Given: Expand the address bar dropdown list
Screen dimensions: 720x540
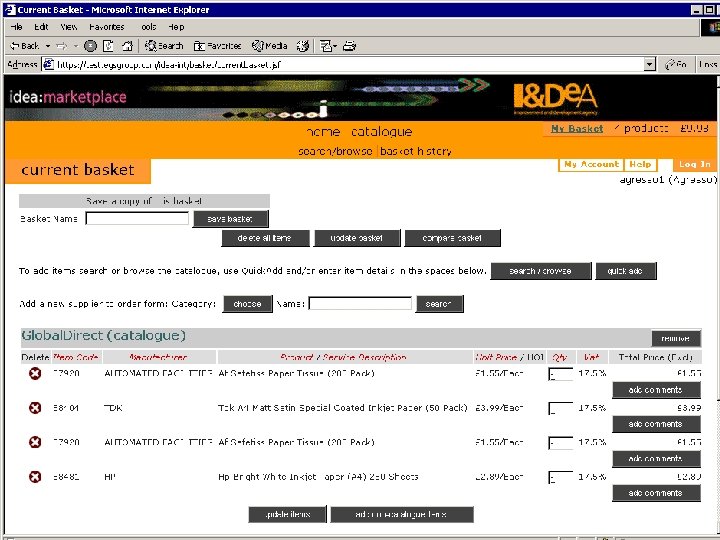Looking at the screenshot, I should pos(649,65).
